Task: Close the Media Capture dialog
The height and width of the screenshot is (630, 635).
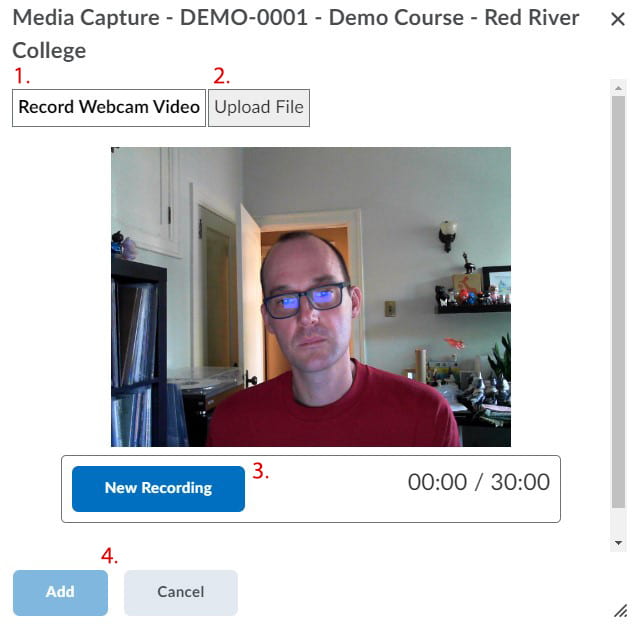Action: coord(617,19)
